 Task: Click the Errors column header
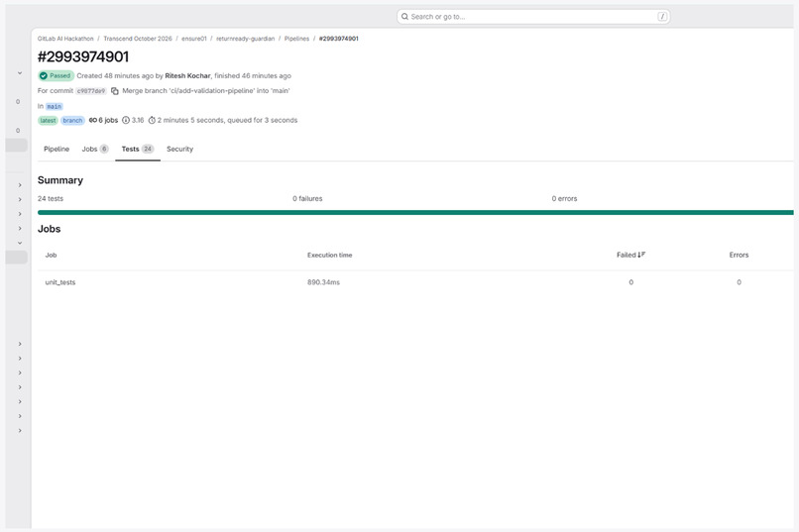(739, 255)
